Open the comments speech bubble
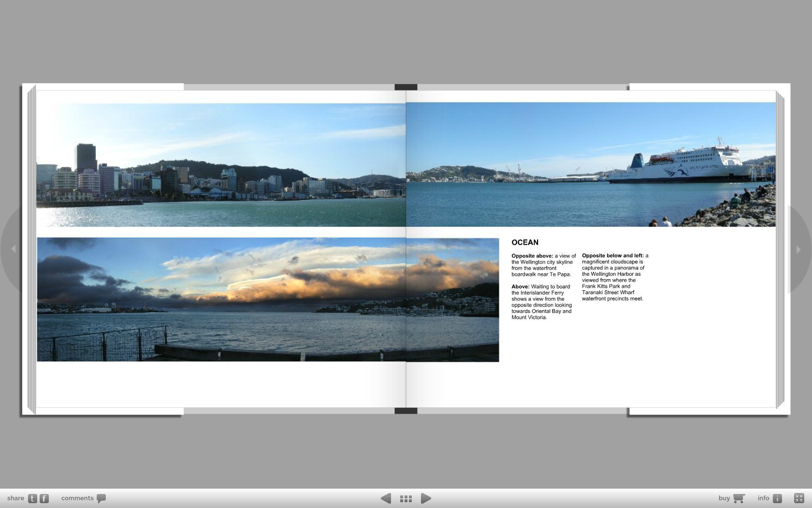 coord(101,498)
